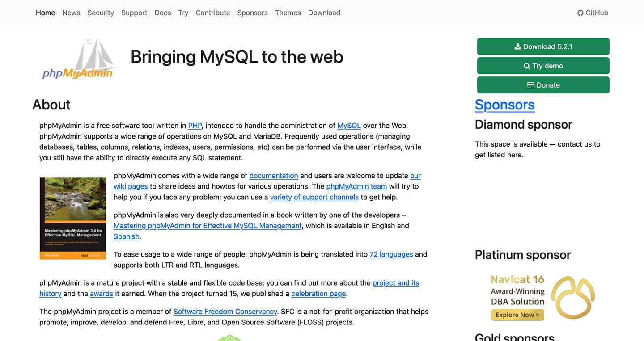Click the Download 5.2.1 button
This screenshot has width=644, height=341.
coord(543,46)
